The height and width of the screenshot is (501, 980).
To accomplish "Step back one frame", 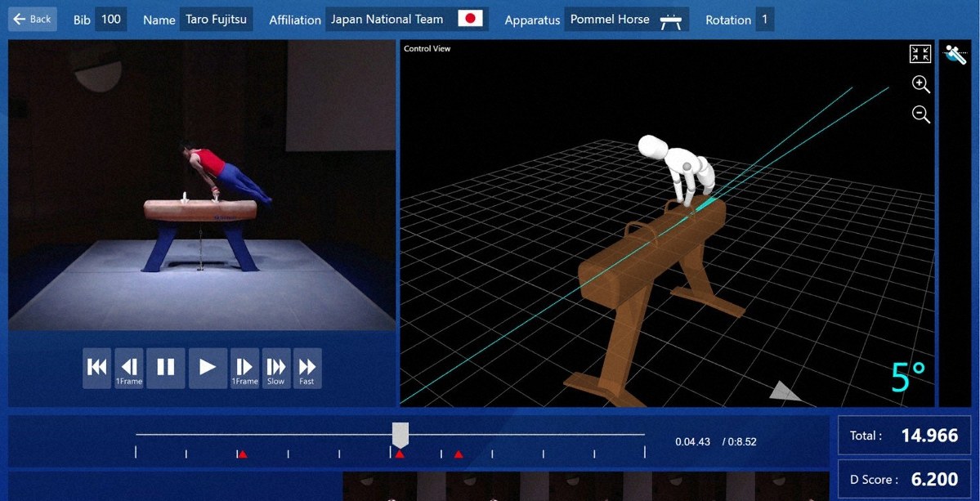I will click(x=129, y=368).
